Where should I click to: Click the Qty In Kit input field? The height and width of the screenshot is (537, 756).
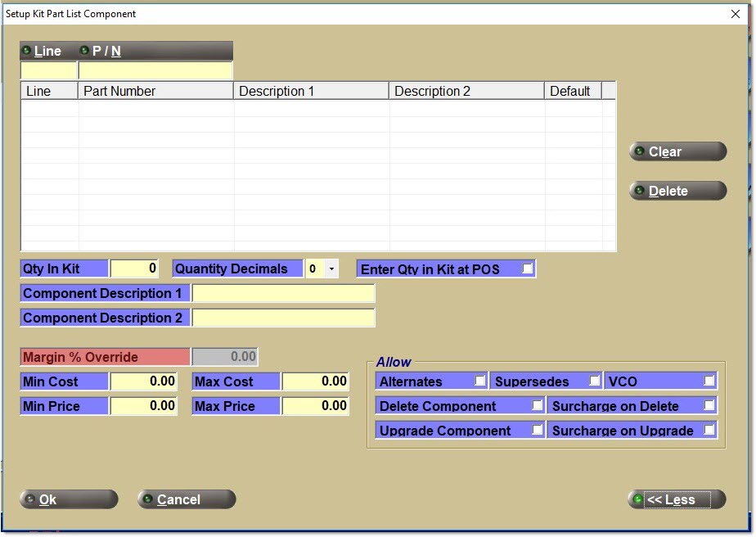[x=134, y=268]
